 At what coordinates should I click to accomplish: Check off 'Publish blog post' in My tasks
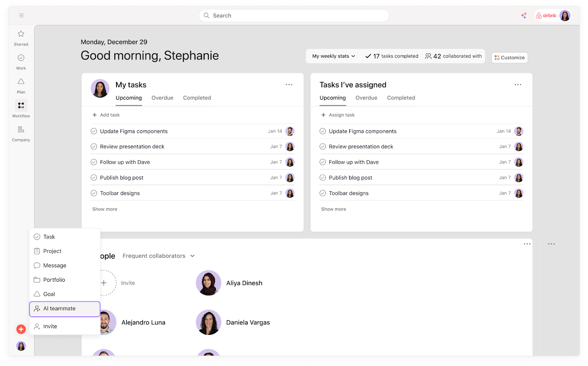click(94, 178)
